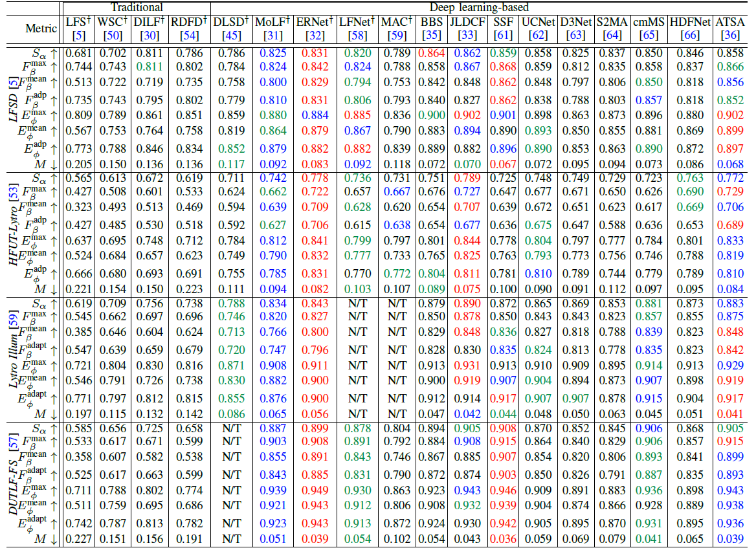Open citation [31] under MoLF
The width and height of the screenshot is (756, 550).
pos(273,35)
